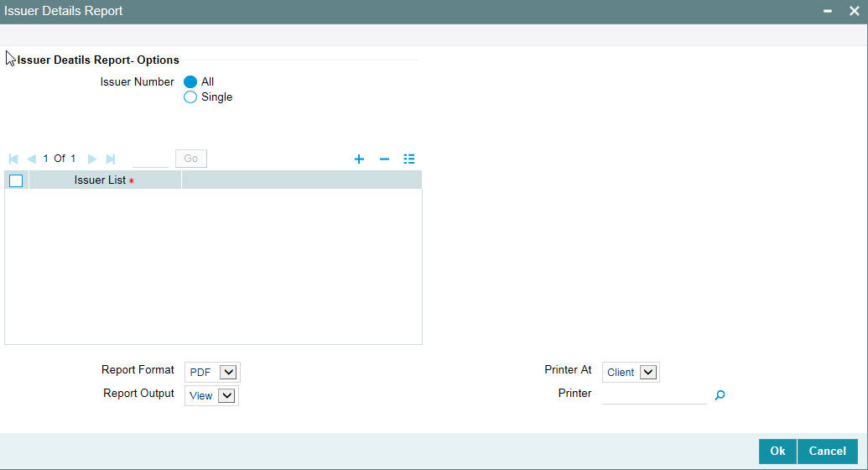Go to next page of Issuer List

pyautogui.click(x=92, y=159)
